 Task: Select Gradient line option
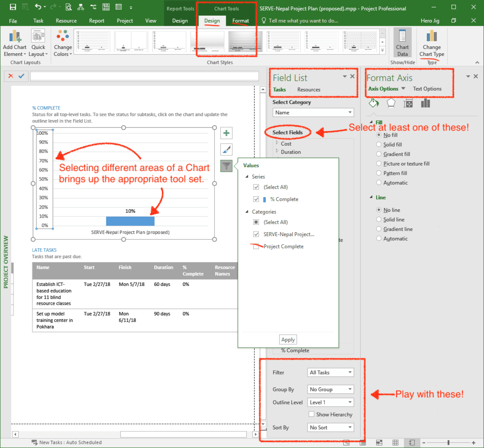[x=379, y=229]
